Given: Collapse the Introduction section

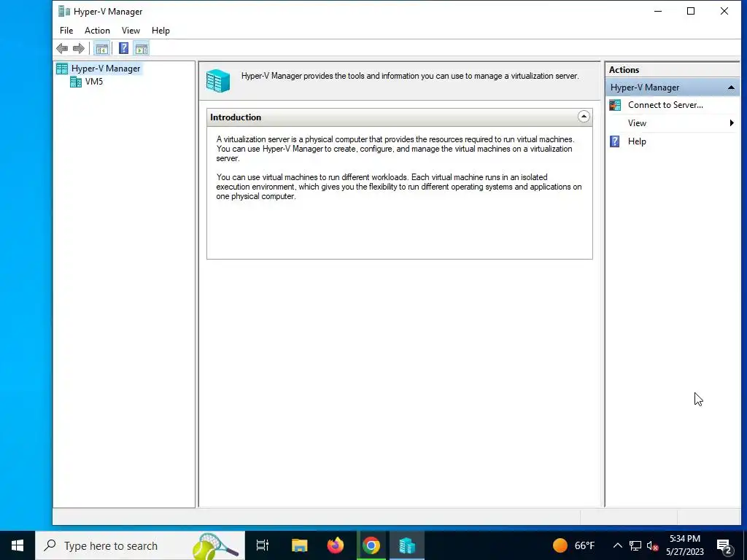Looking at the screenshot, I should (584, 117).
